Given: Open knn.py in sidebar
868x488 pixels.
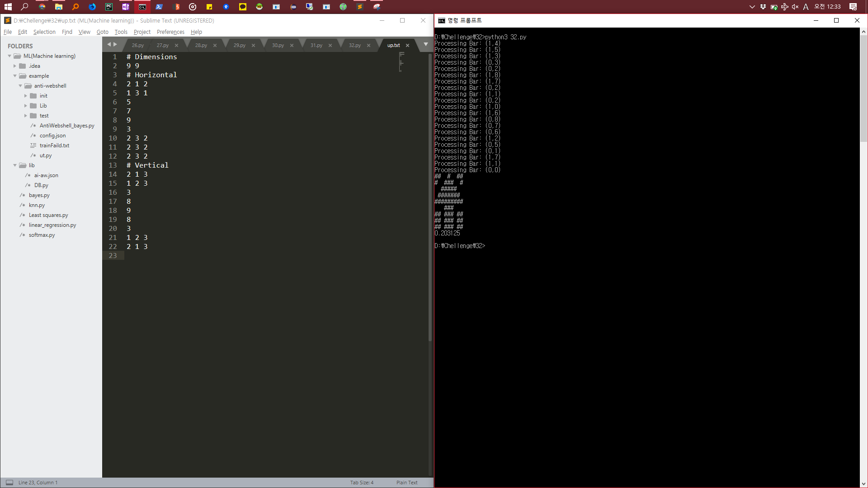Looking at the screenshot, I should (37, 205).
